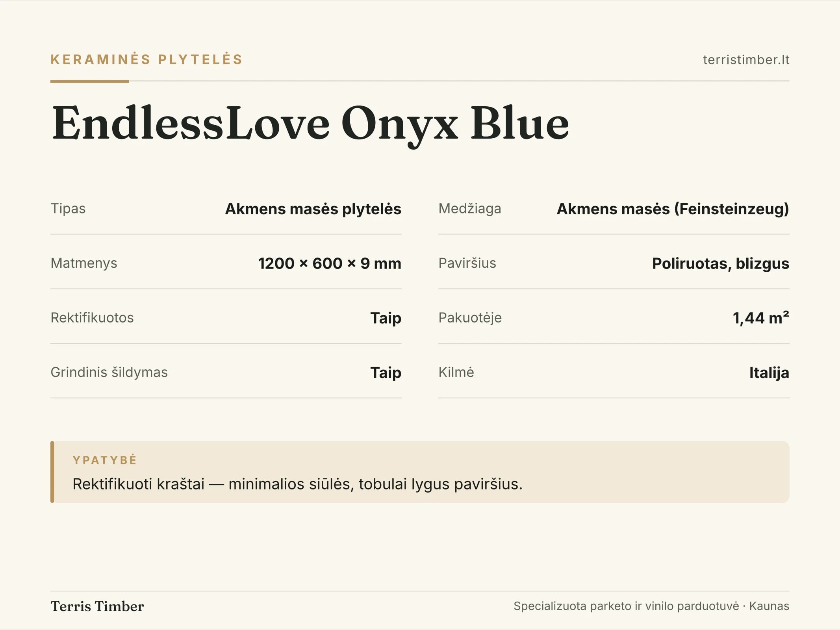840x630 pixels.
Task: Click the Specializuota parketo parduotuvė Kaunas tagline
Action: click(651, 606)
